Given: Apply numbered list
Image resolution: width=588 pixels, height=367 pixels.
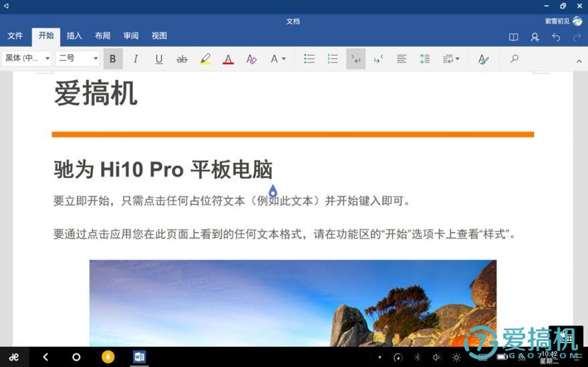Looking at the screenshot, I should [x=333, y=59].
